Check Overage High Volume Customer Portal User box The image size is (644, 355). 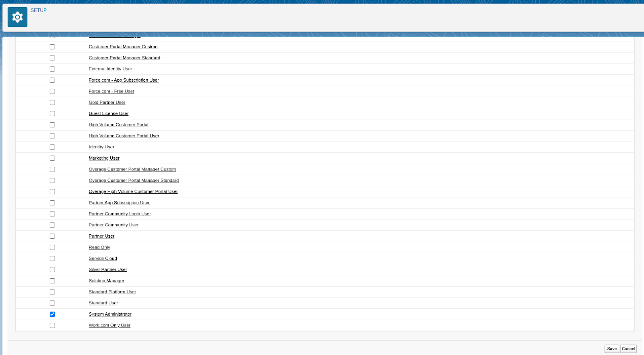[52, 192]
